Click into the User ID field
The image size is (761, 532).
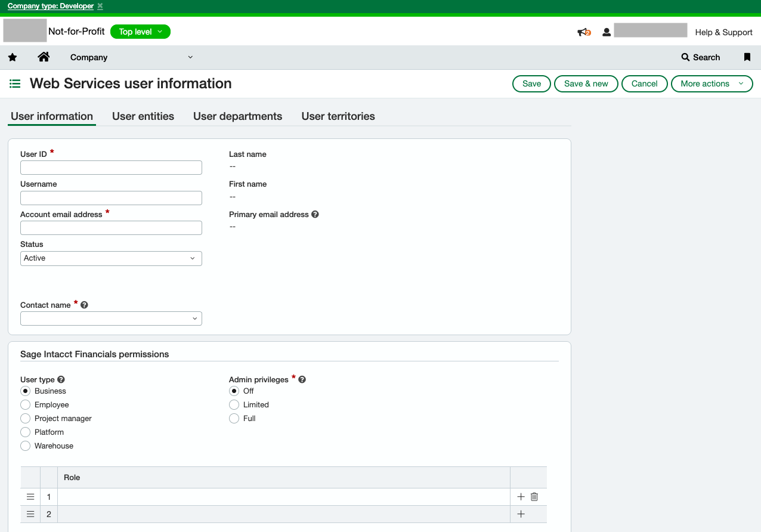point(111,168)
